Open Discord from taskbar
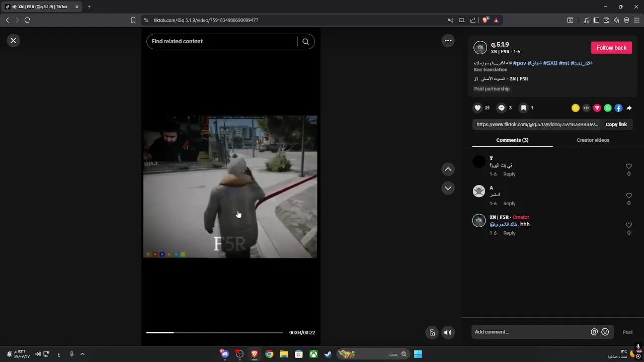The height and width of the screenshot is (362, 644). pos(224,354)
